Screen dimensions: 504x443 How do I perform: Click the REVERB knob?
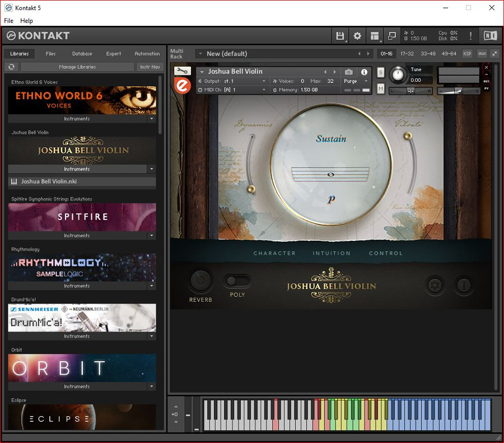click(x=200, y=281)
